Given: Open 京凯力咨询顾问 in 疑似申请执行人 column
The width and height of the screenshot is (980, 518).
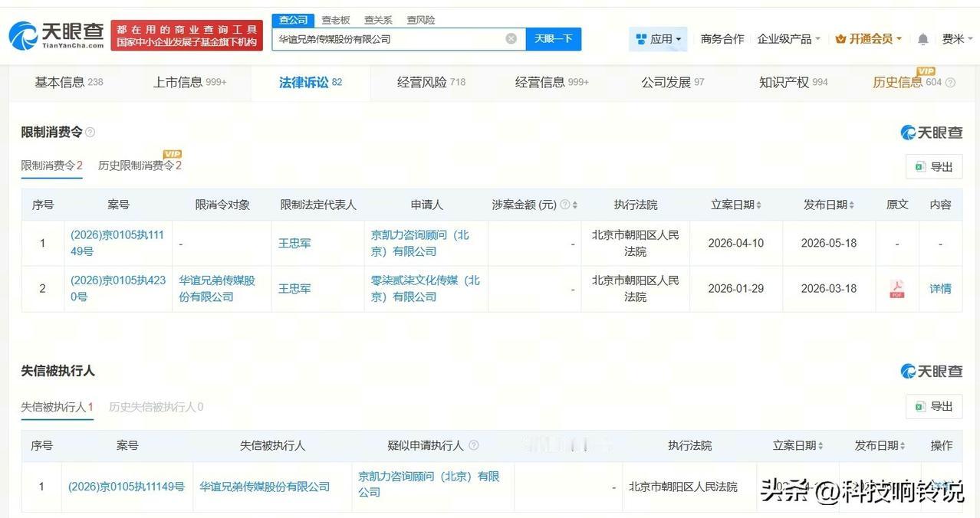Looking at the screenshot, I should 429,484.
